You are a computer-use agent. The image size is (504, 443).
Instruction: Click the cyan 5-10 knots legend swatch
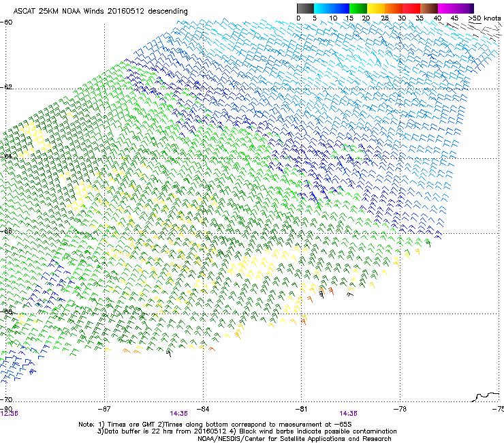tap(323, 8)
